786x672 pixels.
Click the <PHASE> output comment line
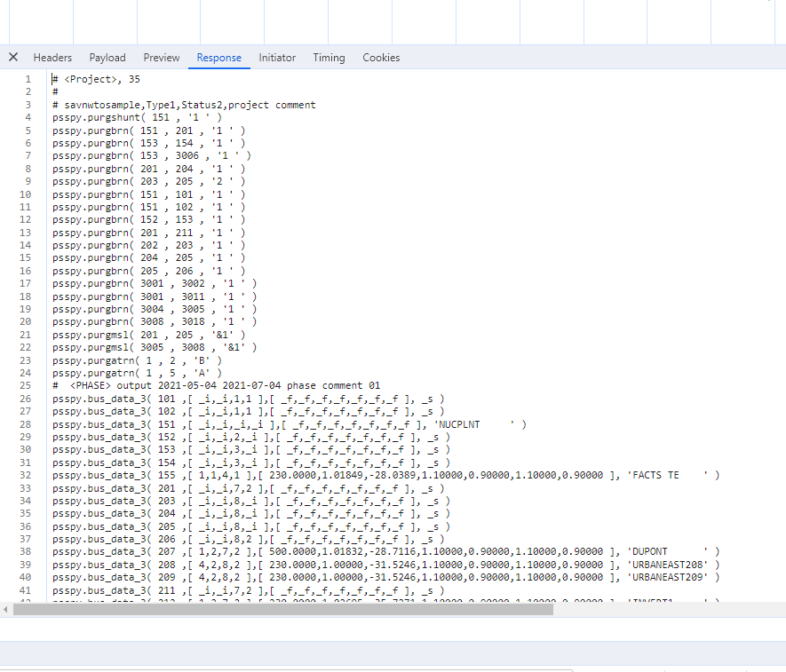(216, 386)
